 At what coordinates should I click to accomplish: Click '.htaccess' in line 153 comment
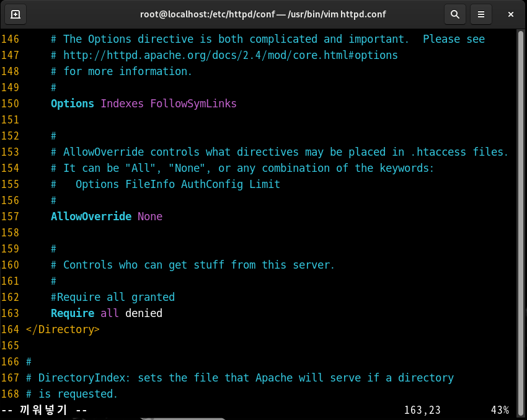pyautogui.click(x=438, y=152)
